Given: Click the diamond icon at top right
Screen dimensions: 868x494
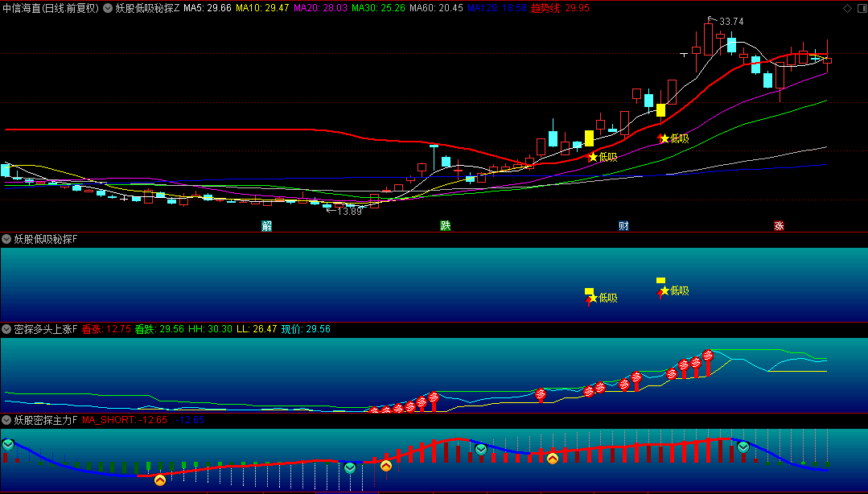Looking at the screenshot, I should (846, 8).
